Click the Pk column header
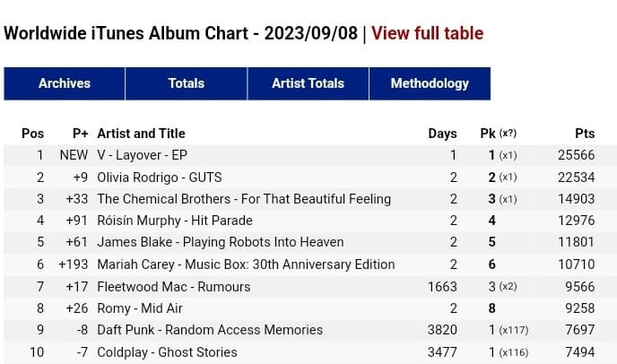 pos(489,134)
